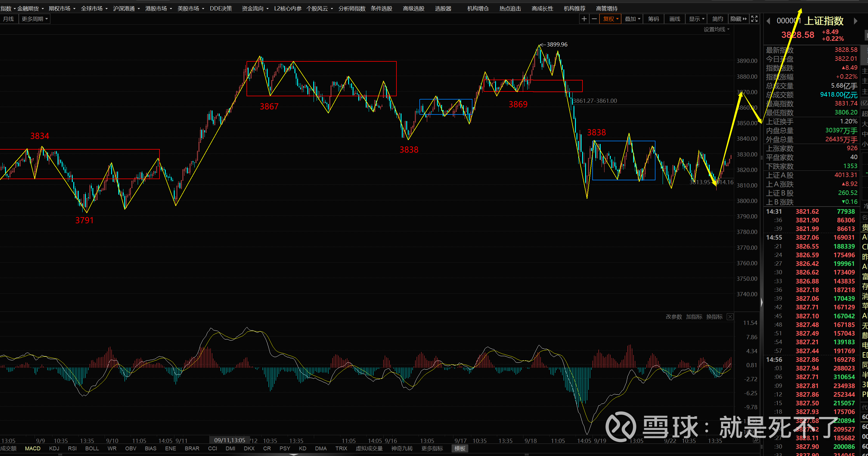Go to previous stock arrow
Viewport: 868px width, 456px height.
768,21
